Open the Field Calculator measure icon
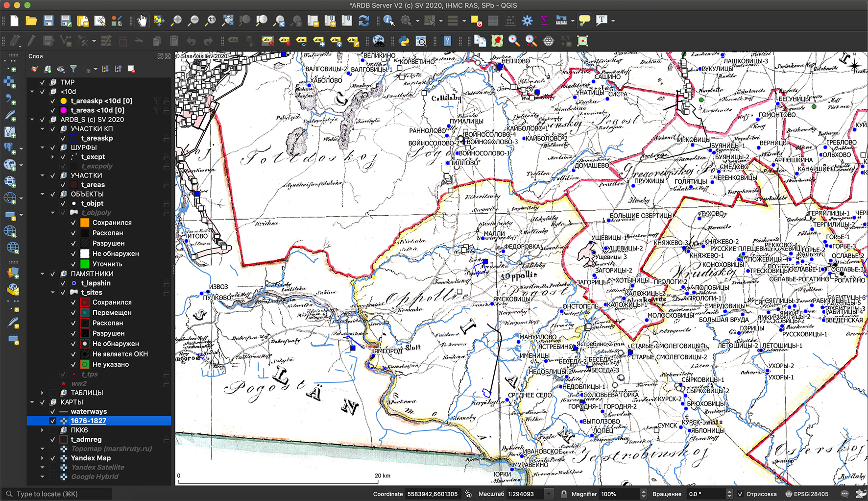Viewport: 868px width, 501px height. click(x=561, y=21)
